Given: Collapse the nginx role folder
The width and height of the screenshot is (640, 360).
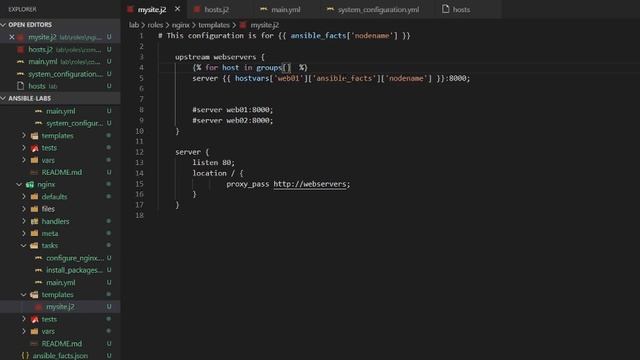Looking at the screenshot, I should [19, 184].
